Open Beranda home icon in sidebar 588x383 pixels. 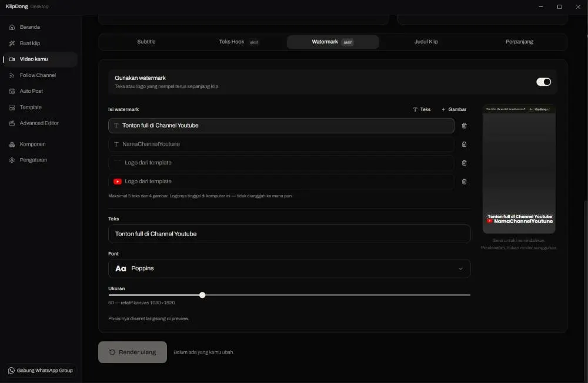click(x=12, y=28)
